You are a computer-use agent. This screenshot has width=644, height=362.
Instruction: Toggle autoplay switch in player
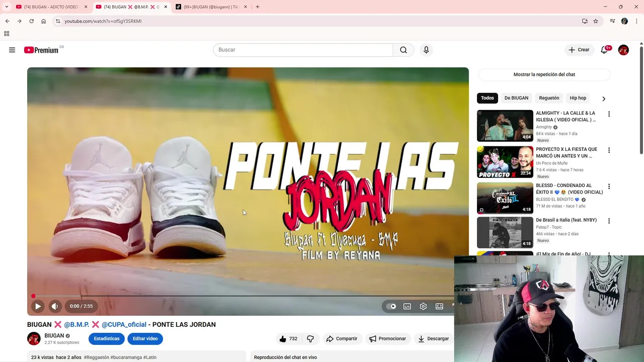[391, 306]
